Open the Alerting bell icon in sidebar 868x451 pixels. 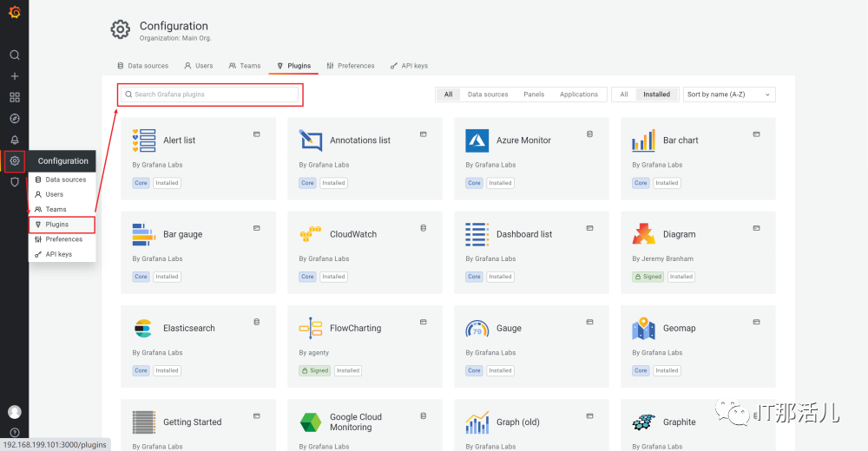click(x=15, y=140)
